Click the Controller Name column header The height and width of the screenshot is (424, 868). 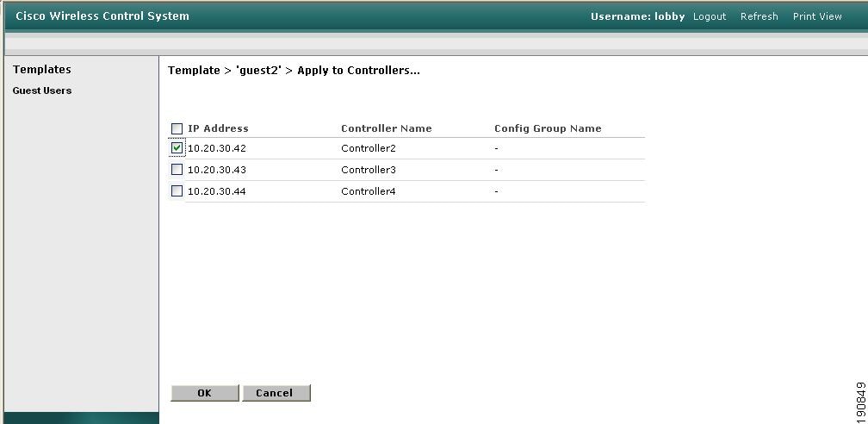[x=387, y=128]
